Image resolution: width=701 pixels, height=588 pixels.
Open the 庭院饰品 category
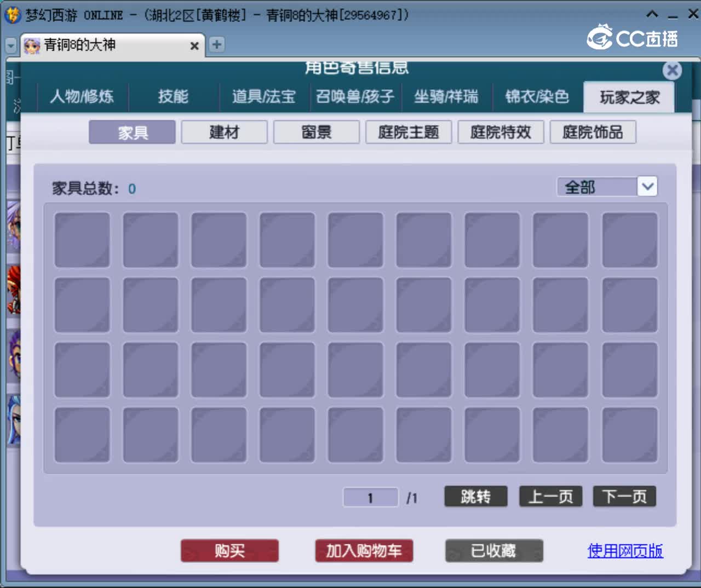593,132
